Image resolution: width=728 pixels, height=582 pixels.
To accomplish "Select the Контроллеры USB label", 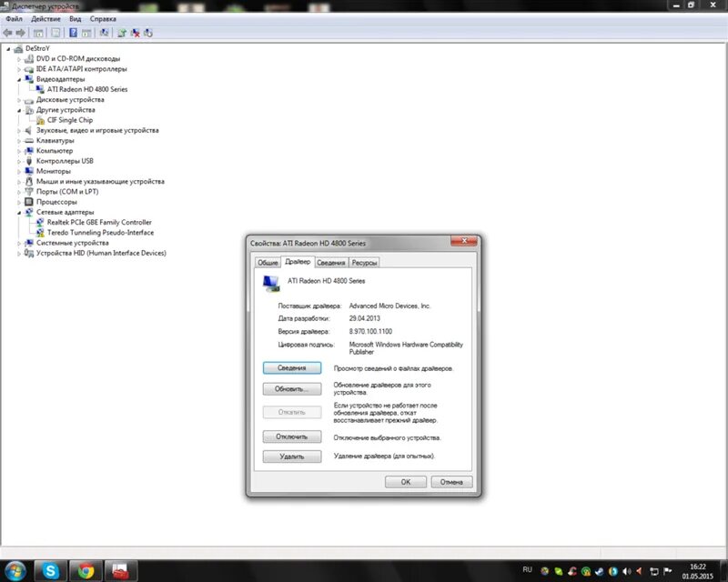I will click(65, 161).
